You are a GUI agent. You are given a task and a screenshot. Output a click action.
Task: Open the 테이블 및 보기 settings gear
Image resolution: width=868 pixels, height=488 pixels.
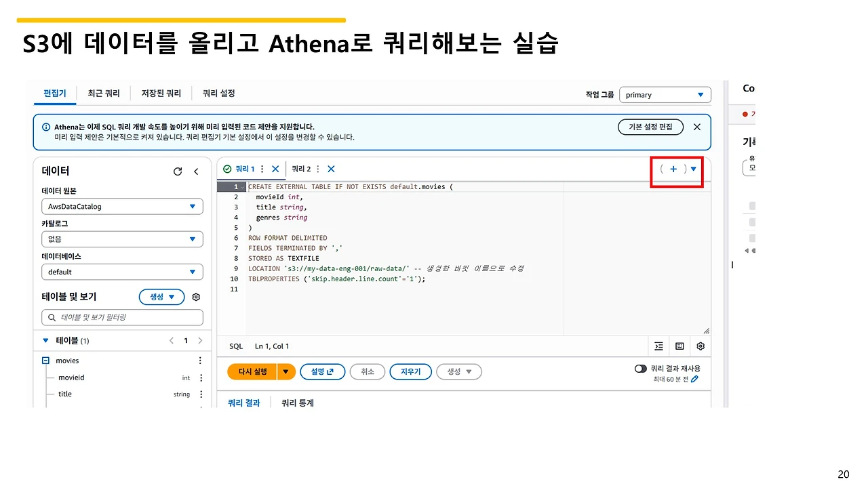195,296
